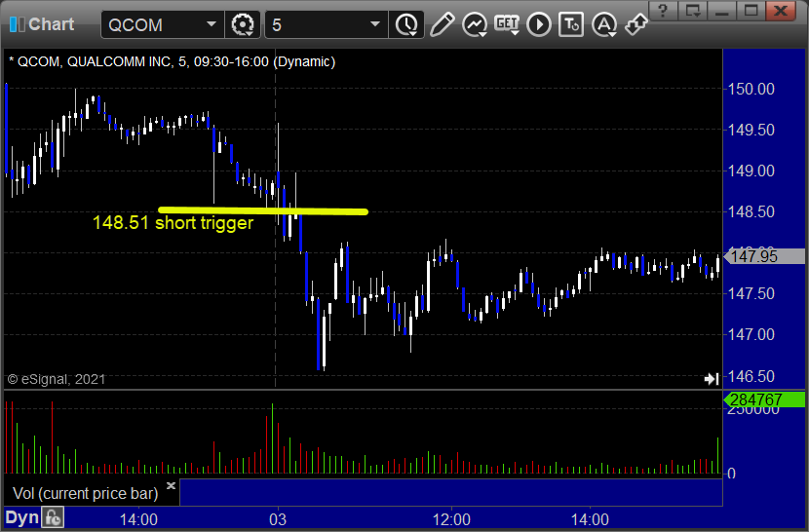
Task: Expand the QCOM symbol dropdown arrow
Action: pyautogui.click(x=211, y=24)
